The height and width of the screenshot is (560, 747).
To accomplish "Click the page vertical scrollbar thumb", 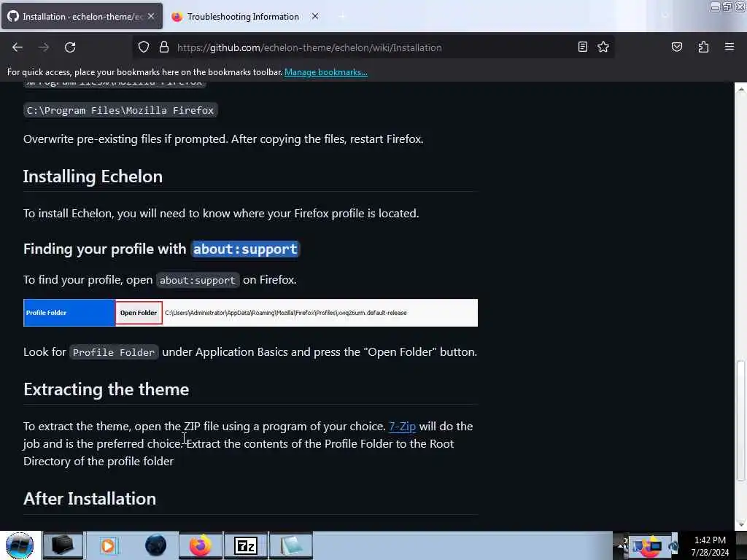I will (x=740, y=421).
